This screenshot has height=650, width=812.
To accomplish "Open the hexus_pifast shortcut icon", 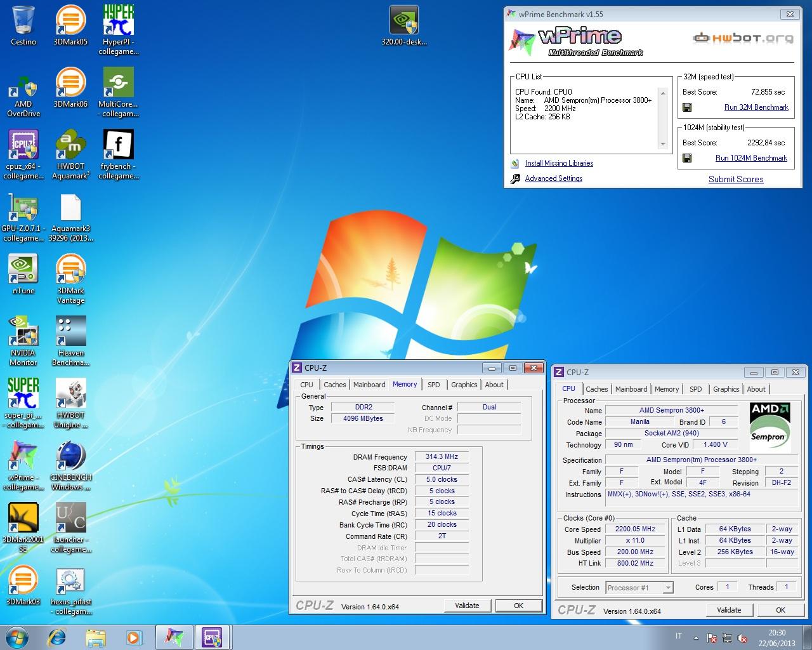I will [x=70, y=590].
